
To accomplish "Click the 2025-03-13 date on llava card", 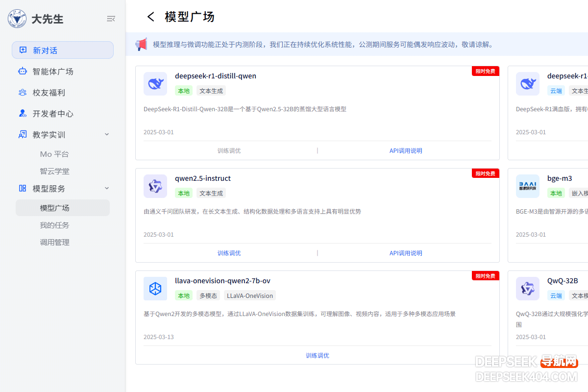I will (x=159, y=337).
